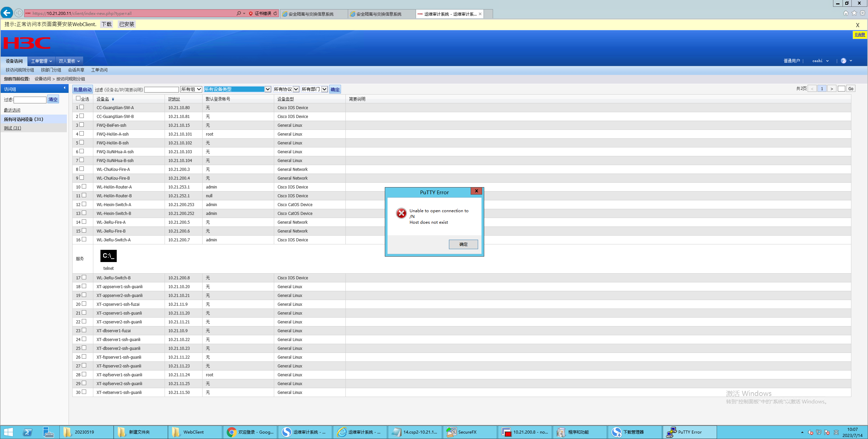Collapse the access group side panel arrow
Viewport: 868px width, 439px height.
64,88
